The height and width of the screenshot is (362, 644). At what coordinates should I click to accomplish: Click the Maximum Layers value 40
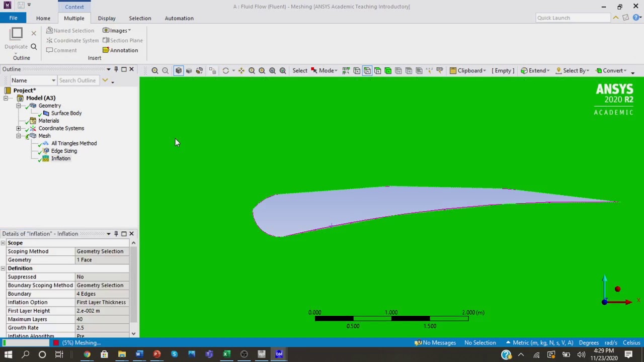click(x=102, y=319)
